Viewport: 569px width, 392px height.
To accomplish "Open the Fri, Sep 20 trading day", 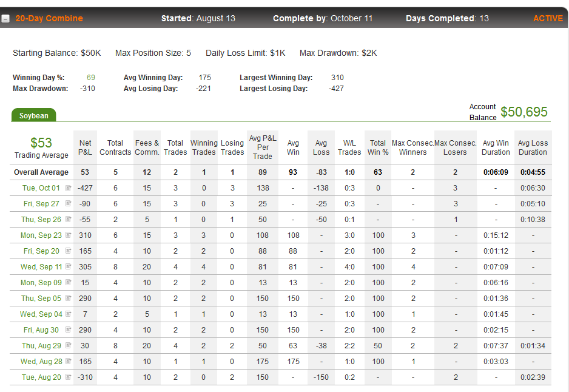I will pos(41,251).
